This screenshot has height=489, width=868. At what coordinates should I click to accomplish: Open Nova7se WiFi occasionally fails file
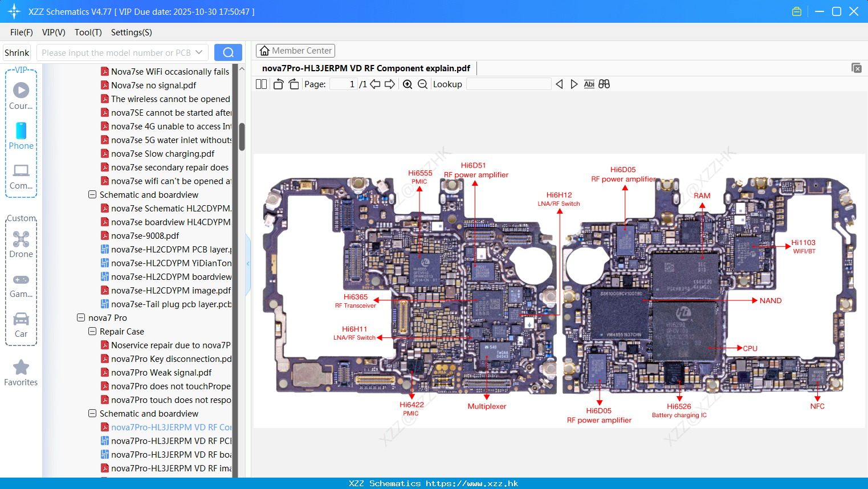click(165, 71)
